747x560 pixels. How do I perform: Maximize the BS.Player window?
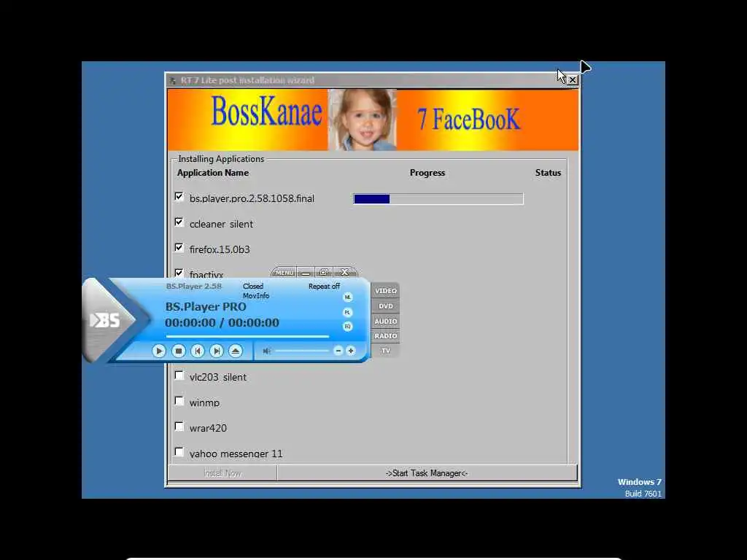tap(323, 273)
